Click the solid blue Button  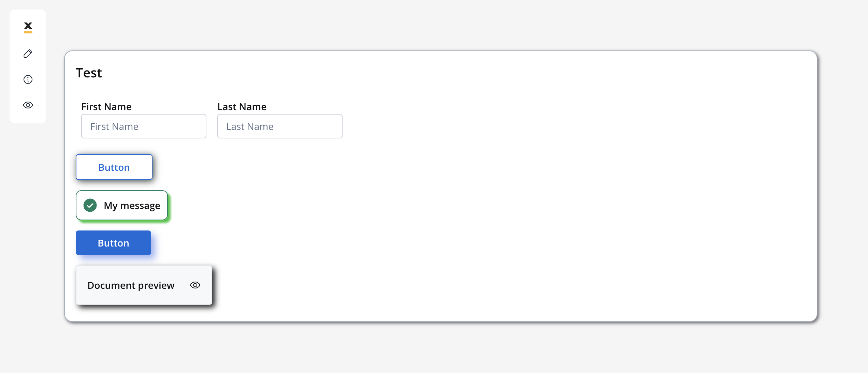tap(113, 243)
